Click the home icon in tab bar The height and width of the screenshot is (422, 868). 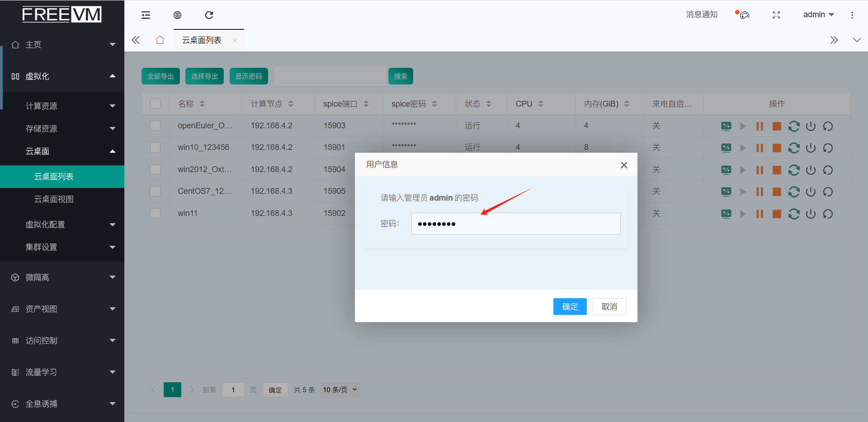click(160, 40)
